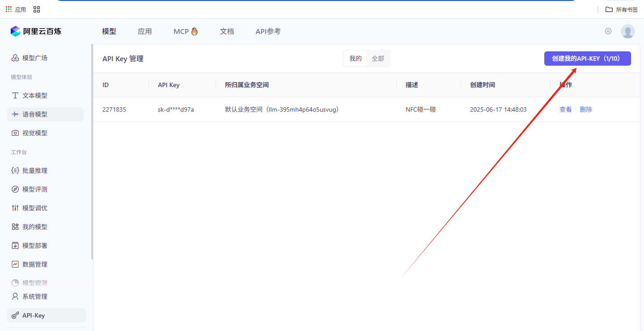
Task: Click the 模型调优 sliders icon
Action: point(15,208)
